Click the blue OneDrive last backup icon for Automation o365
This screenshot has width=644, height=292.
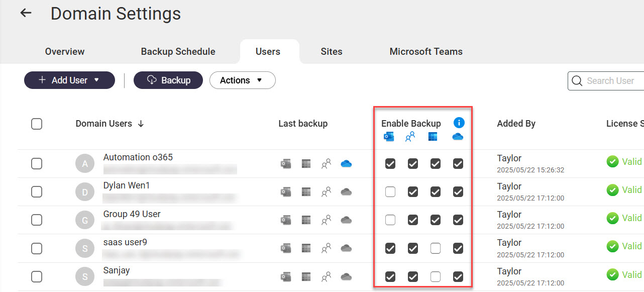pos(346,163)
